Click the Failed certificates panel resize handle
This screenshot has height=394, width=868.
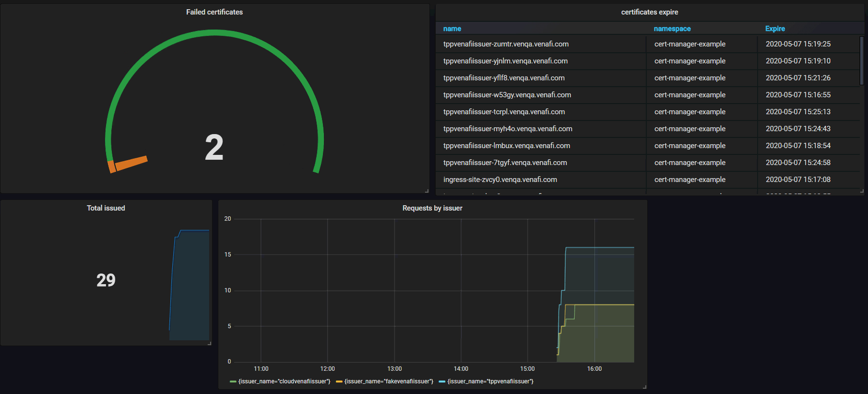[426, 191]
